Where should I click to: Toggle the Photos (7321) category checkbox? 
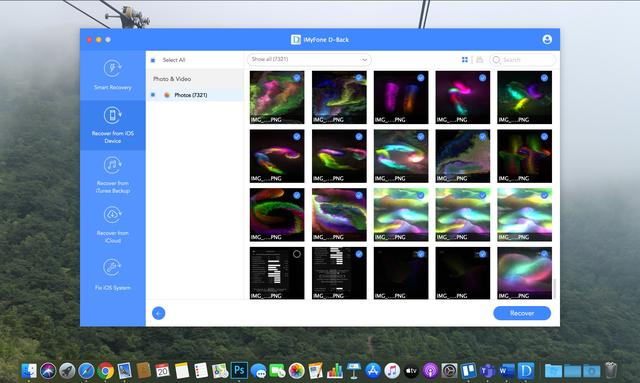(x=153, y=95)
